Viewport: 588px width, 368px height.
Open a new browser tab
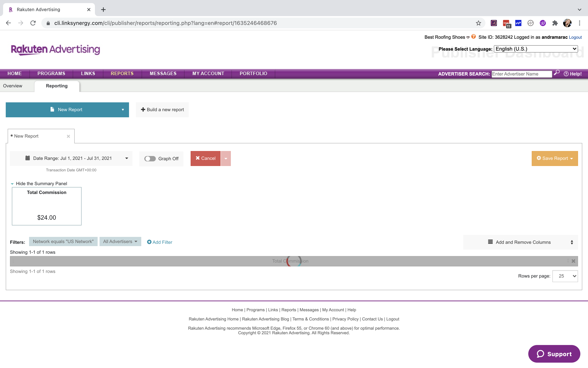(x=103, y=10)
